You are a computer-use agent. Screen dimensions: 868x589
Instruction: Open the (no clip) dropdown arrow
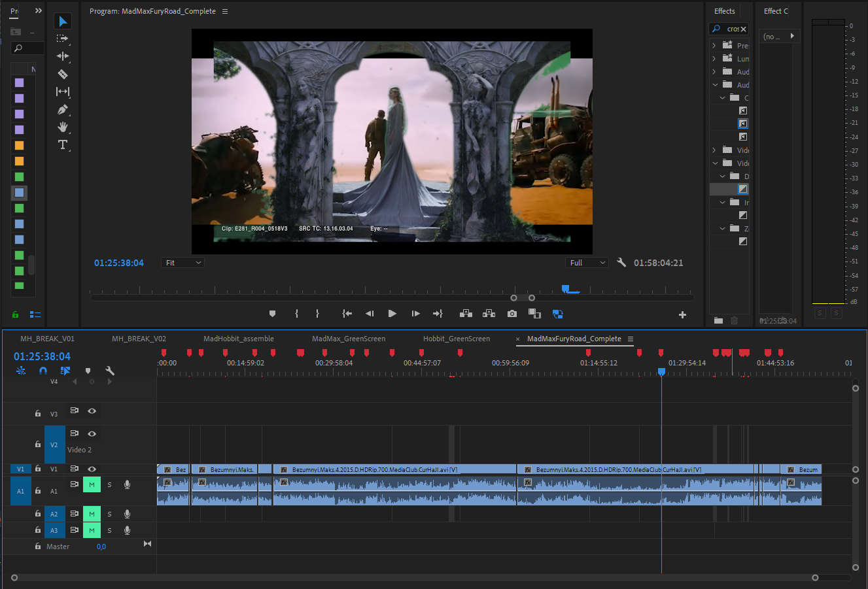(792, 36)
